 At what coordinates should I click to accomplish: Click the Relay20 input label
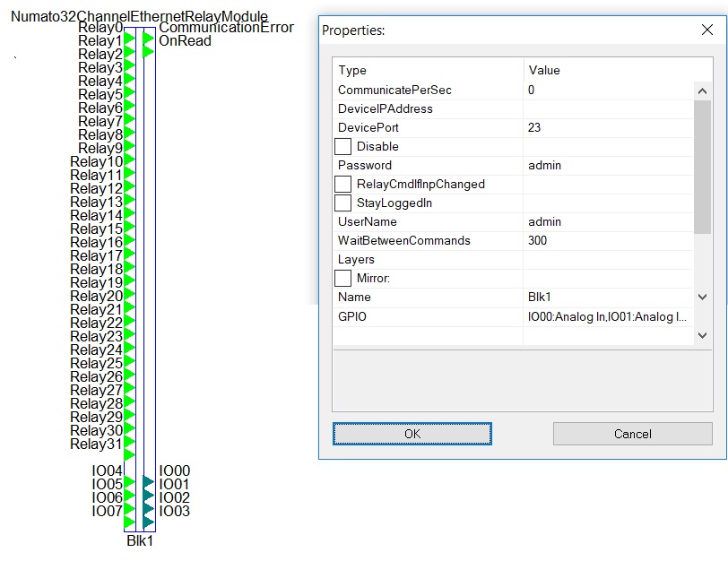(97, 297)
